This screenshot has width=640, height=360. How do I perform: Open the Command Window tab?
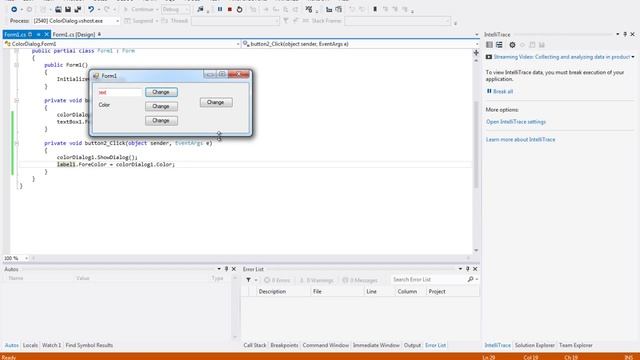click(x=326, y=345)
